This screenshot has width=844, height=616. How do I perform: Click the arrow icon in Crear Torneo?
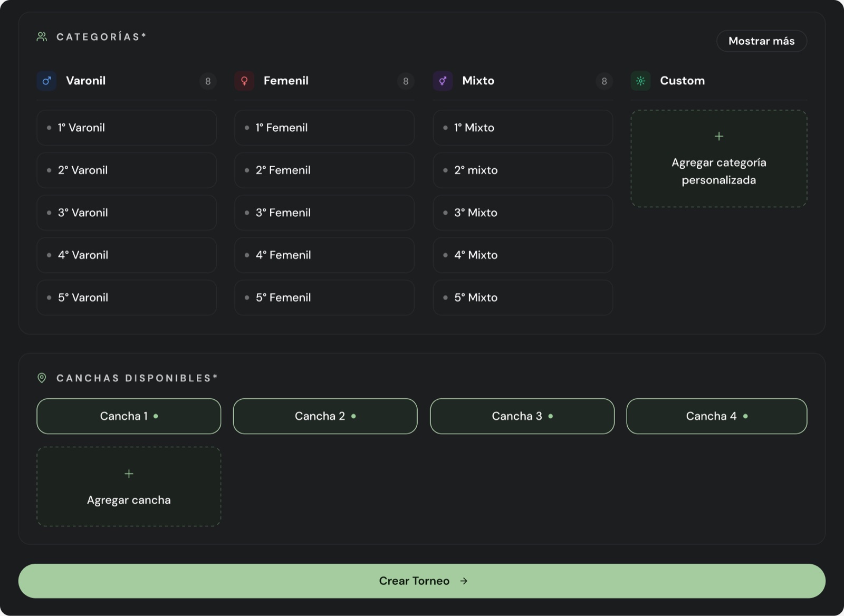(464, 581)
